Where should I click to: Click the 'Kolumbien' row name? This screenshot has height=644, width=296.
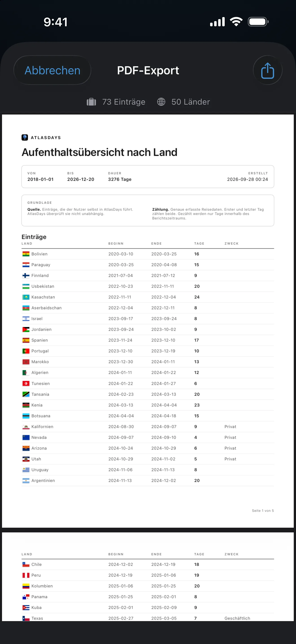(42, 586)
